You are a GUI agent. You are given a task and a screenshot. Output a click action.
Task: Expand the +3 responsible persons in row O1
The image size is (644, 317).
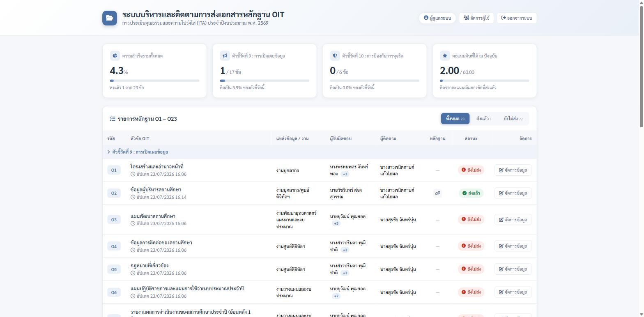345,174
